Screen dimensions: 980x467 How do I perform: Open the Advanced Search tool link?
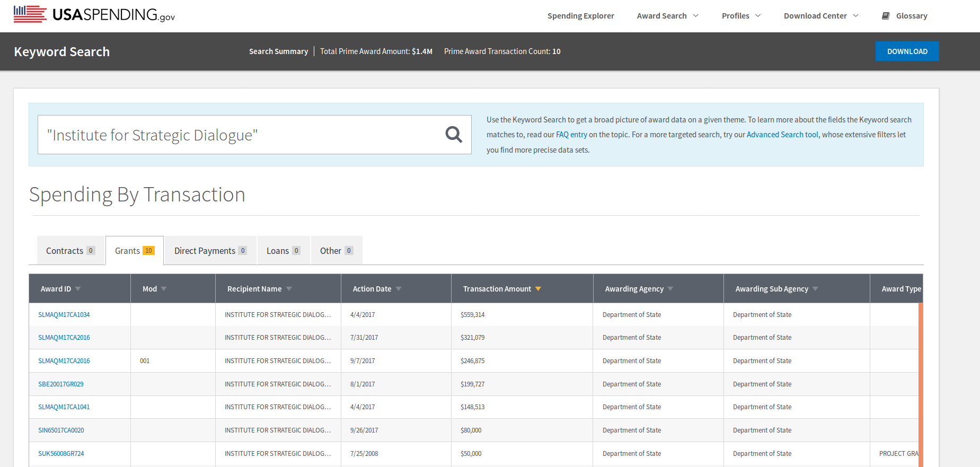pyautogui.click(x=782, y=135)
